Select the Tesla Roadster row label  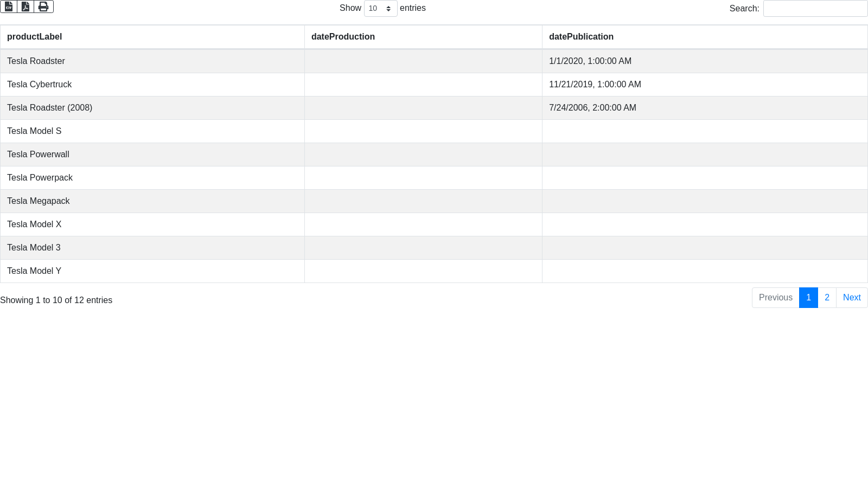[x=36, y=61]
